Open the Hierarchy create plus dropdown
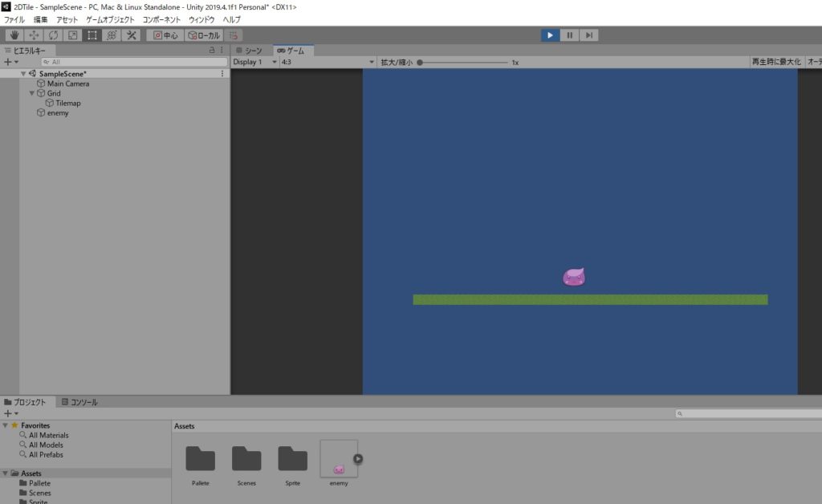 [11, 62]
